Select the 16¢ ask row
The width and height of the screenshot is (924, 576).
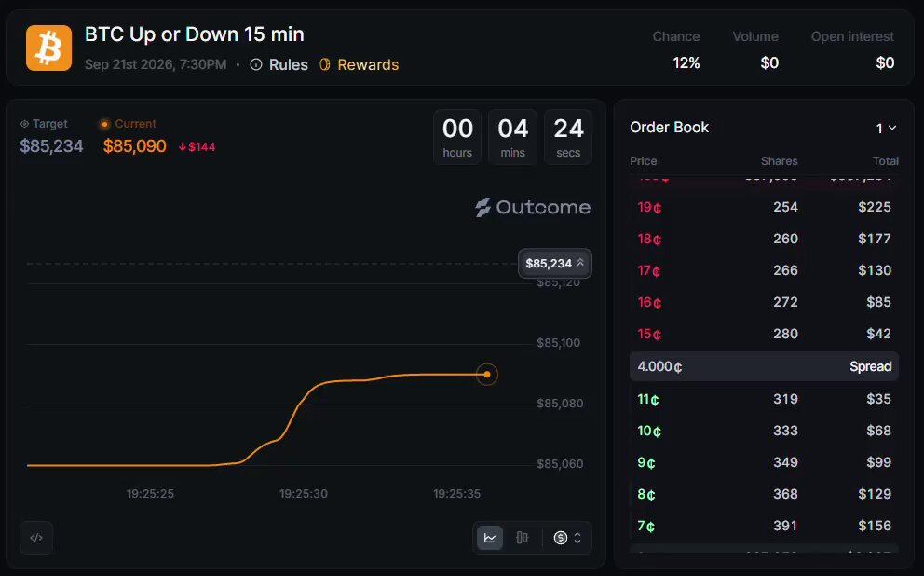[x=764, y=302]
